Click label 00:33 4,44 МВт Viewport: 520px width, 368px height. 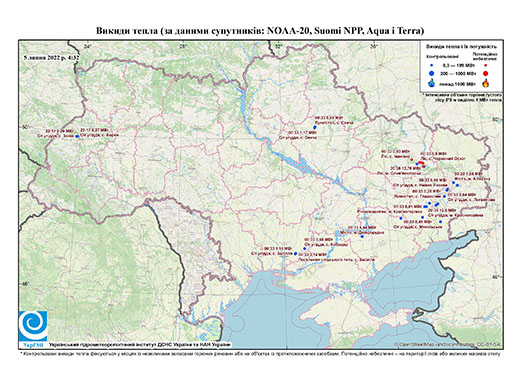(x=362, y=227)
